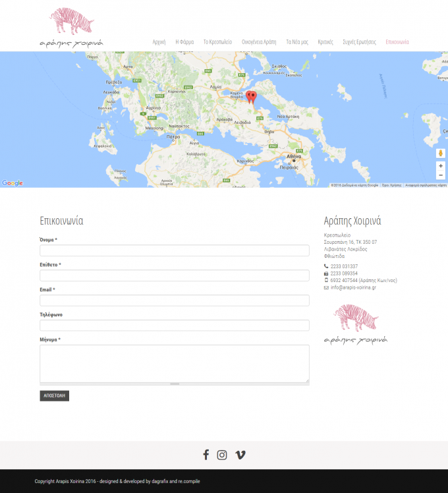
Task: Open the Το Κρεοπωλείο menu item
Action: pos(217,42)
